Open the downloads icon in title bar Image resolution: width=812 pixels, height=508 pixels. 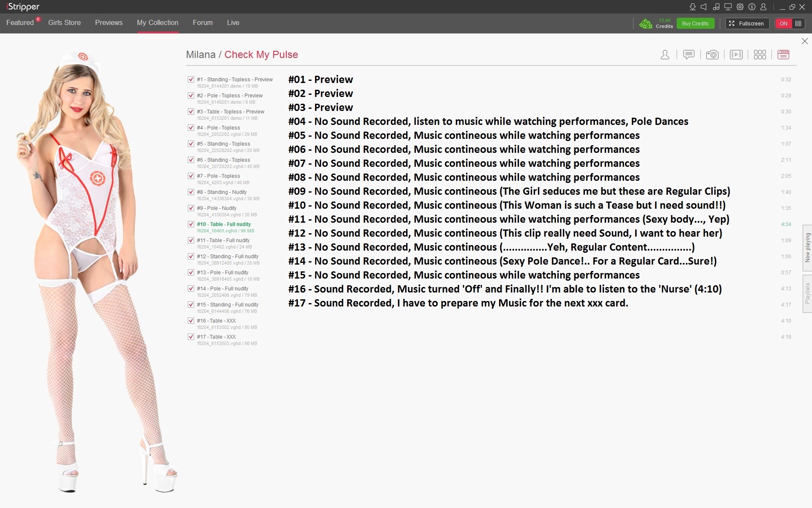click(x=692, y=7)
